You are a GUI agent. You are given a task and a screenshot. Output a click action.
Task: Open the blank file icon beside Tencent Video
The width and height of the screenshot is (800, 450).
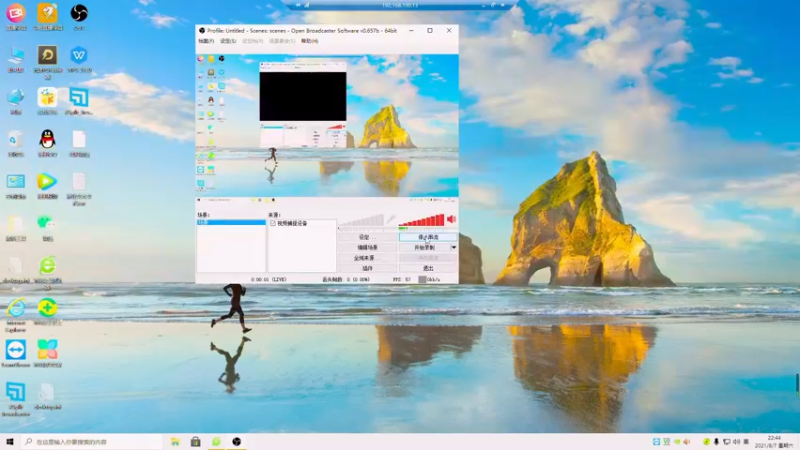point(79,181)
